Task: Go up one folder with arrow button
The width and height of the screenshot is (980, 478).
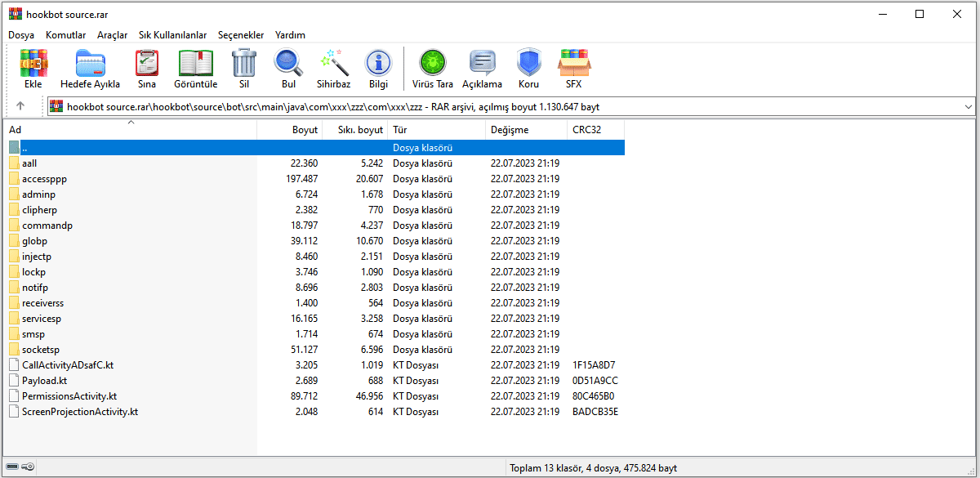Action: tap(20, 106)
